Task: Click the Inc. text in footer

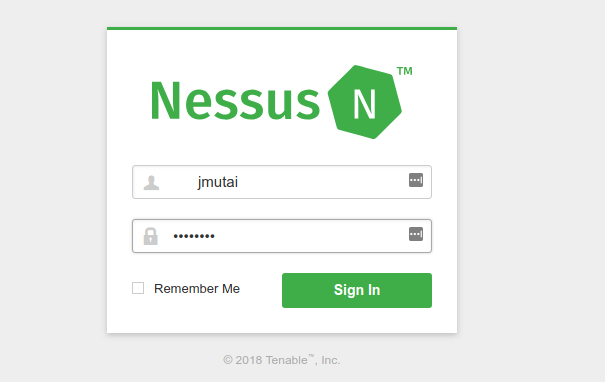Action: 330,360
